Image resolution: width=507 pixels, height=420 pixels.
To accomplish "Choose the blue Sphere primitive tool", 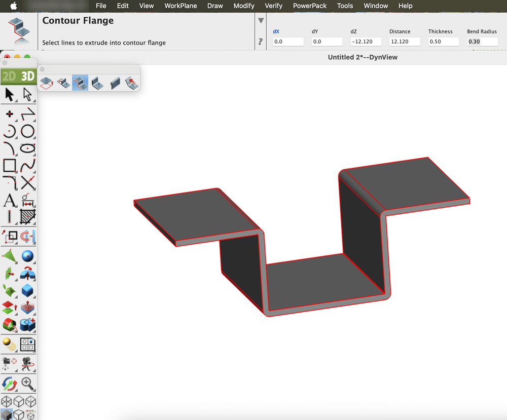I will click(28, 256).
